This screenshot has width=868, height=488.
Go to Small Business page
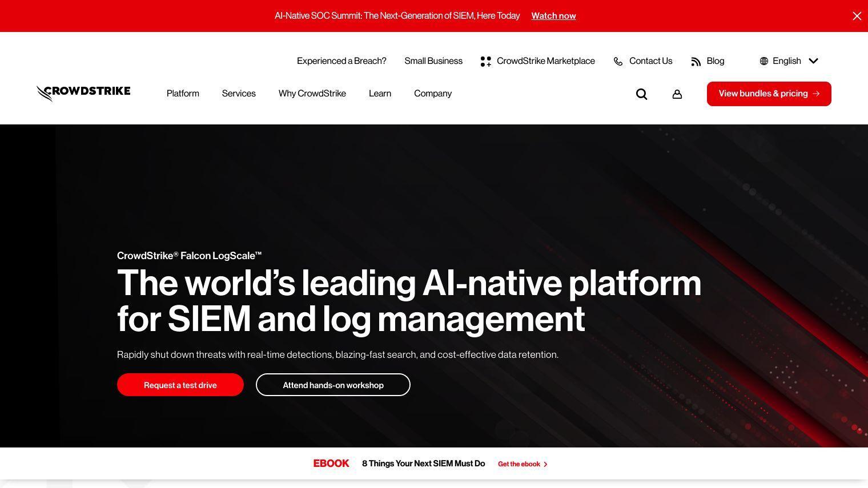point(433,61)
